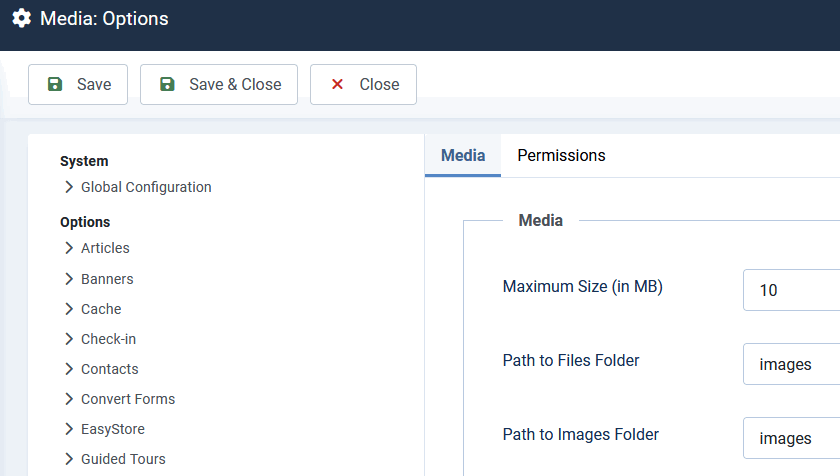
Task: Click the gear icon beside Media: Options
Action: pos(21,19)
